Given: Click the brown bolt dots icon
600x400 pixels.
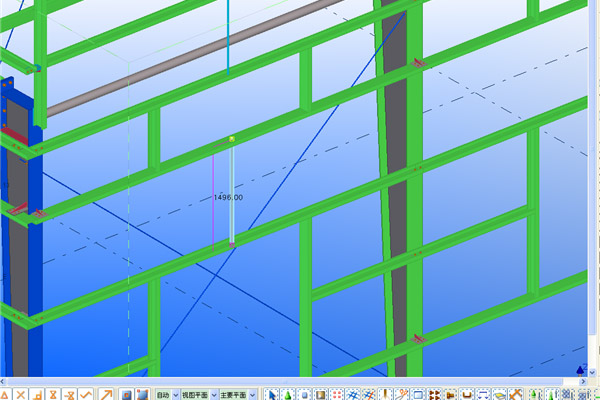Looking at the screenshot, I should pos(434,395).
